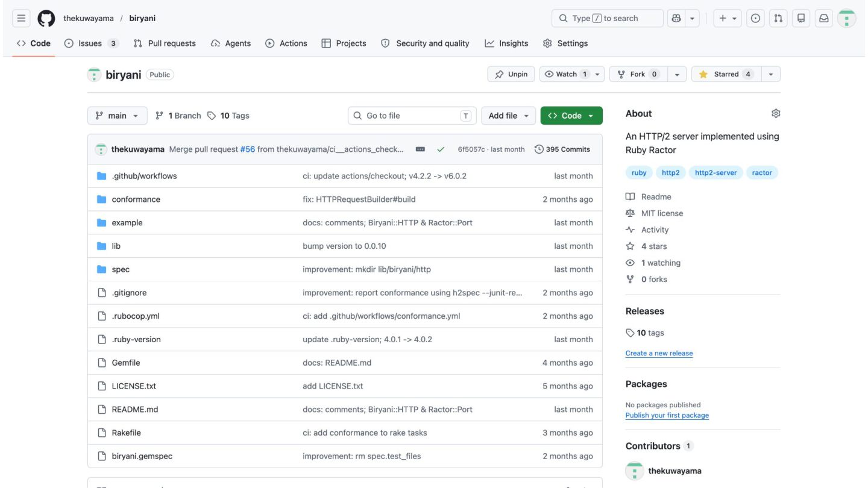Open the MIT license link in About
This screenshot has height=488, width=868.
tap(655, 213)
